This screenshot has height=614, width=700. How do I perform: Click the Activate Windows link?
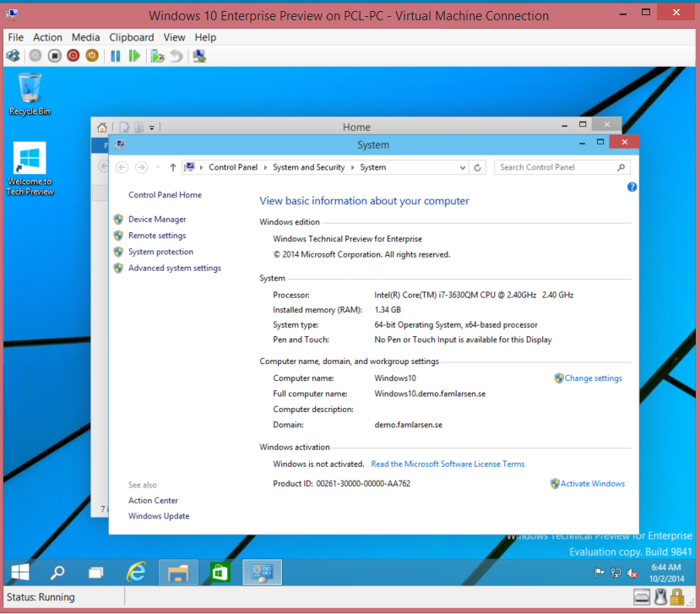tap(592, 484)
